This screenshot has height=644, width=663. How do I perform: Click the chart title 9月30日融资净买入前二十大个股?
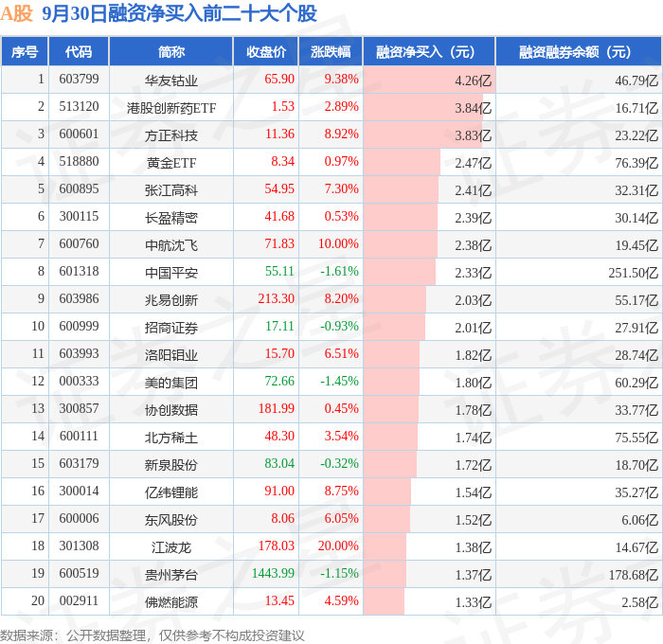179,13
